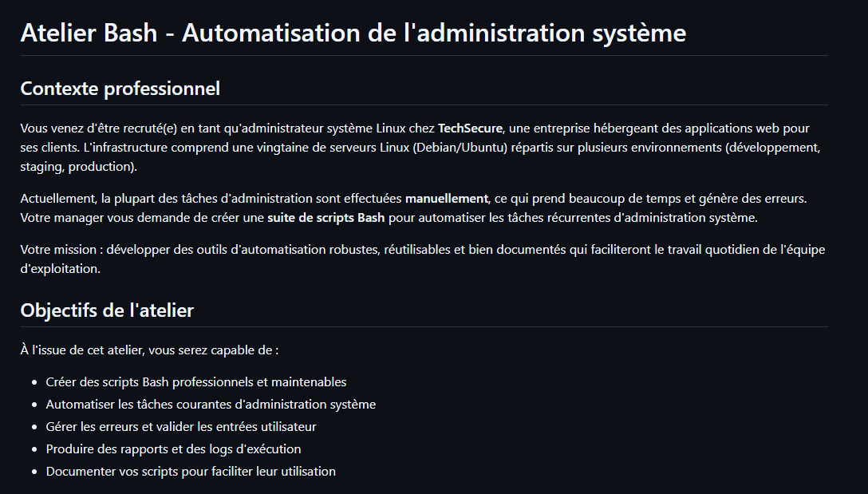Click list item "Produire des rapports et des logs"
This screenshot has height=494, width=868.
coord(173,449)
